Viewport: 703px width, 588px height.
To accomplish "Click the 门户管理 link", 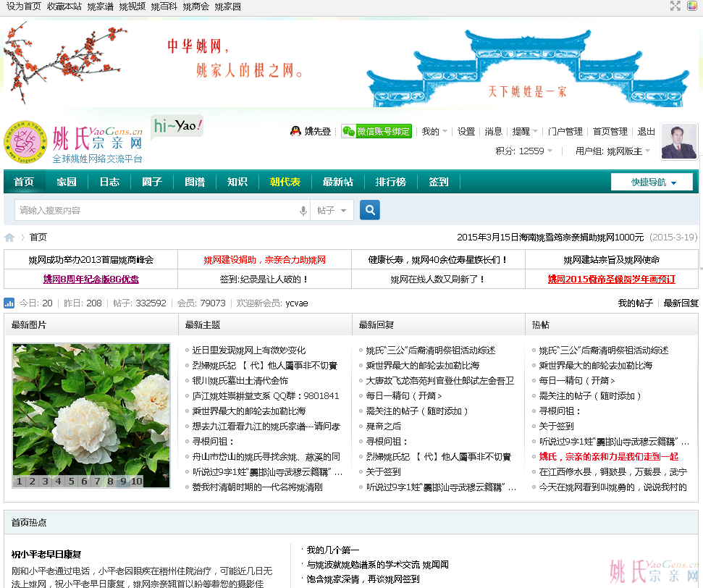I will 565,131.
